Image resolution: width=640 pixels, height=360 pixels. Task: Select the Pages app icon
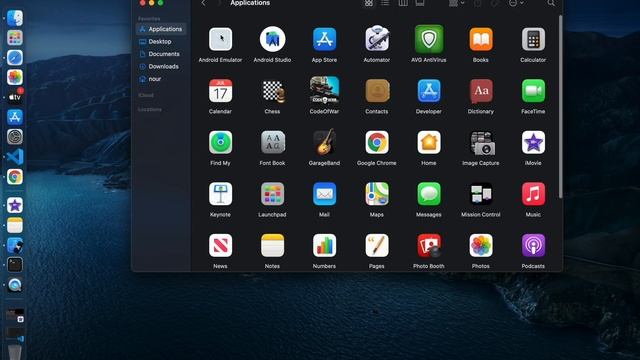pos(377,245)
